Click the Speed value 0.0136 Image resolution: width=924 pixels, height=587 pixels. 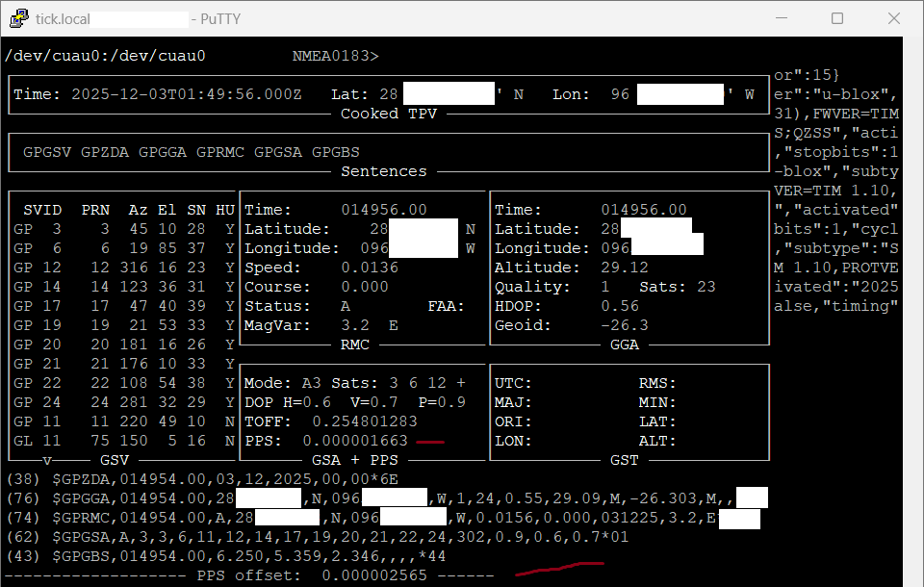[x=370, y=268]
